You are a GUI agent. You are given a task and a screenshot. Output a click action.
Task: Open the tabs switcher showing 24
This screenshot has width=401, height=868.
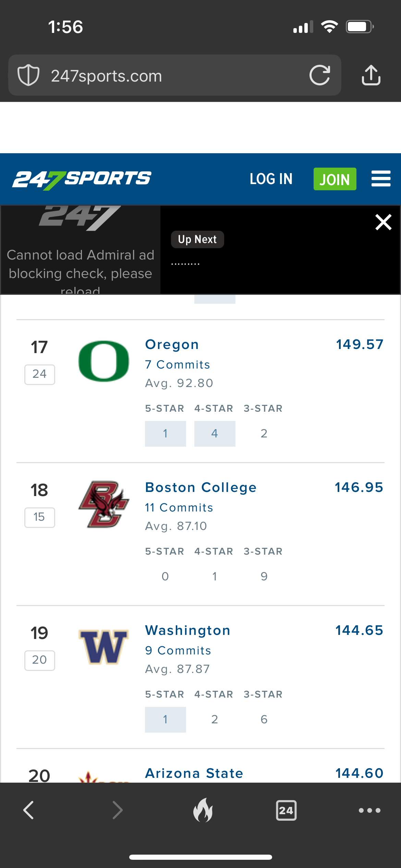286,810
